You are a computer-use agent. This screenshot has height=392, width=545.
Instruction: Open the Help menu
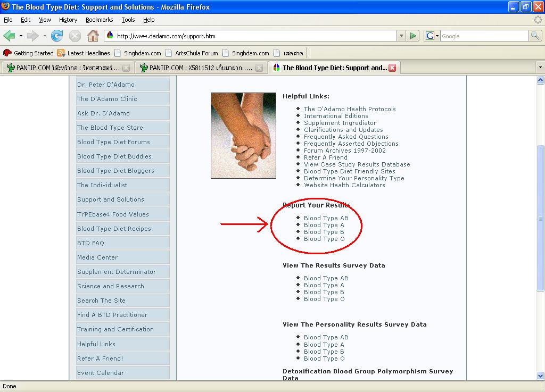point(149,20)
